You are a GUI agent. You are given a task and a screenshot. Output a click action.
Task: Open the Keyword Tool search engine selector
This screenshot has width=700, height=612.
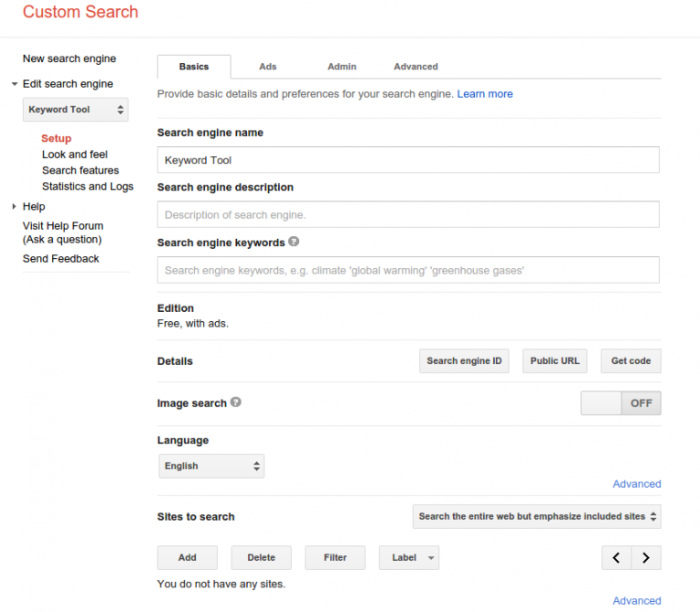coord(76,110)
